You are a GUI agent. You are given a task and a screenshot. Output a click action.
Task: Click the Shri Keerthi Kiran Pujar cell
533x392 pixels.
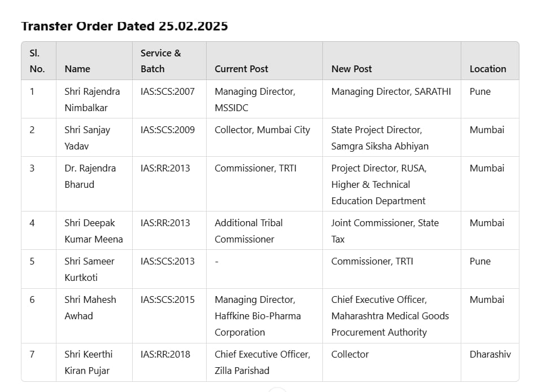coord(88,362)
